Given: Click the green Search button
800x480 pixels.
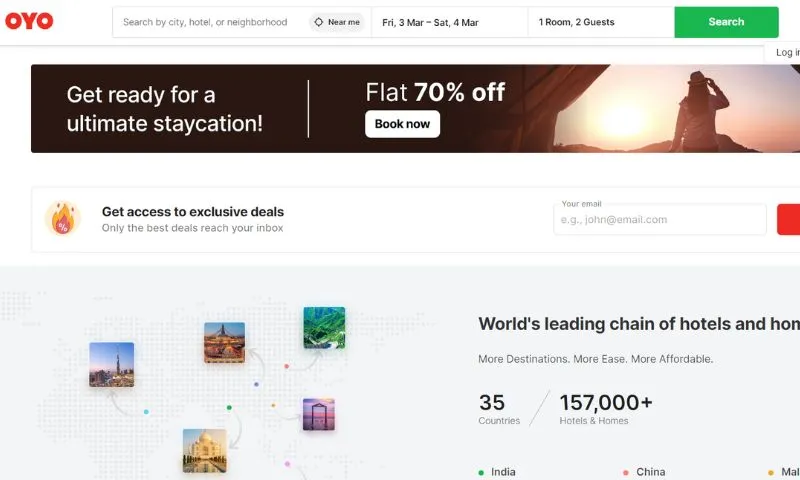Looking at the screenshot, I should 726,22.
